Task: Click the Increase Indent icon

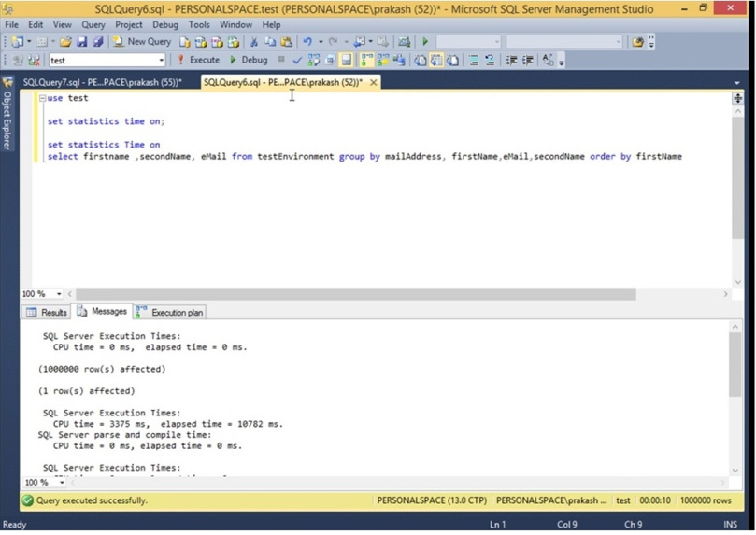Action: tap(528, 60)
